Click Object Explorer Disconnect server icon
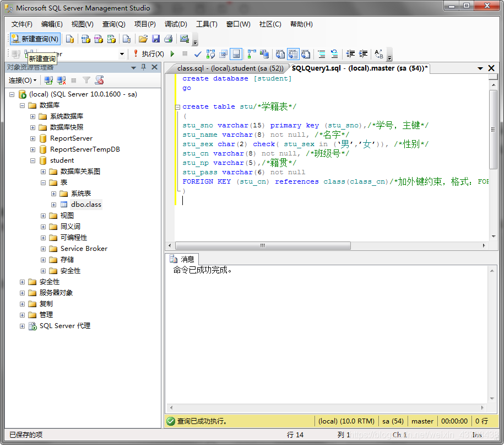 [x=61, y=81]
